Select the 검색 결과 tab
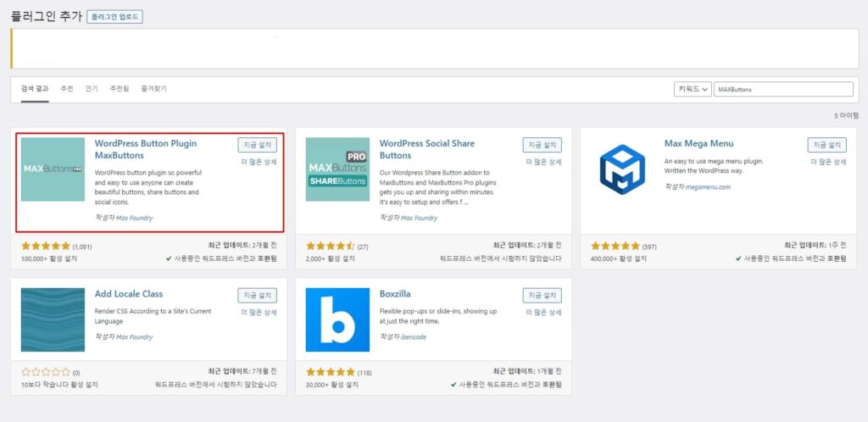 pos(35,88)
